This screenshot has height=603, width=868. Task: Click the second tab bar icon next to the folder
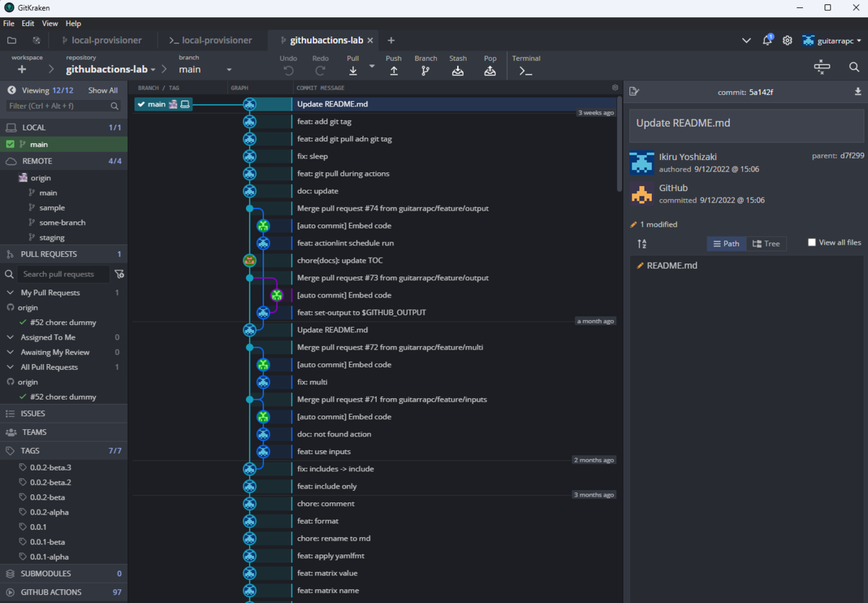coord(36,41)
